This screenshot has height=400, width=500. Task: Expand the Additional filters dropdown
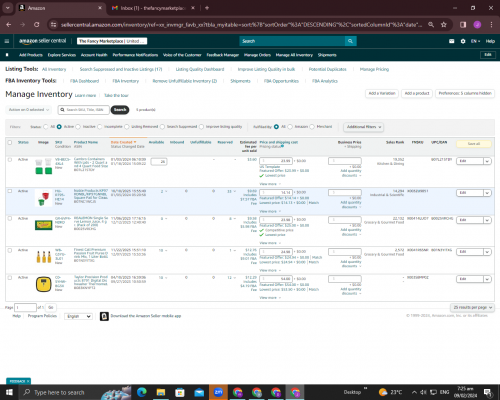pos(363,127)
